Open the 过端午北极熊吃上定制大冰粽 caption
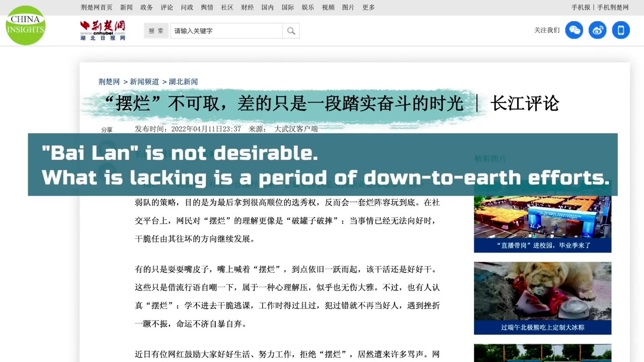Image resolution: width=644 pixels, height=362 pixels. point(542,327)
